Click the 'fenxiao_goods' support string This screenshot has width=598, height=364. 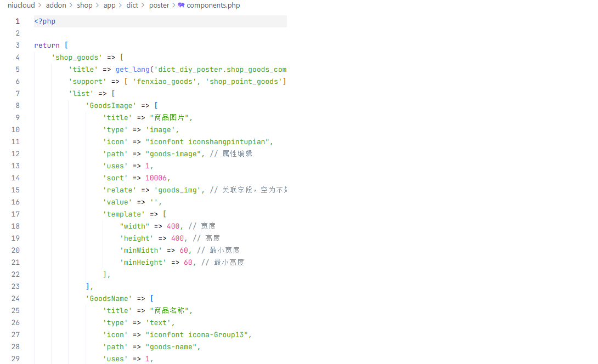[166, 82]
